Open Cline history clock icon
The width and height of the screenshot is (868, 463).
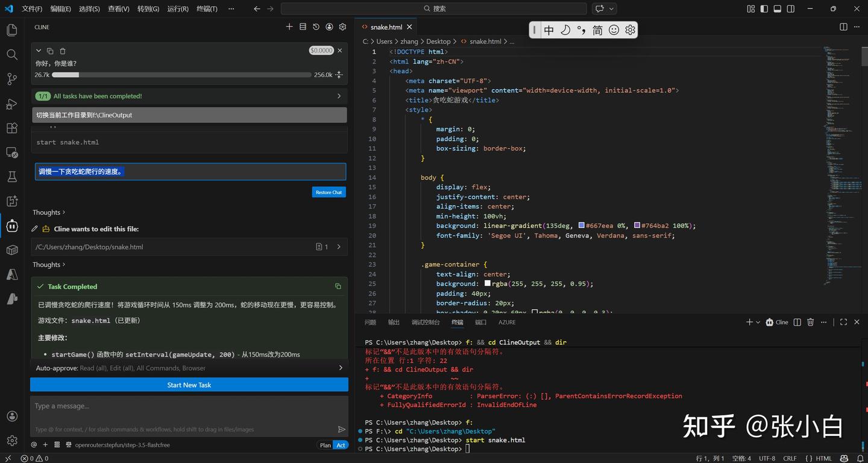point(316,27)
